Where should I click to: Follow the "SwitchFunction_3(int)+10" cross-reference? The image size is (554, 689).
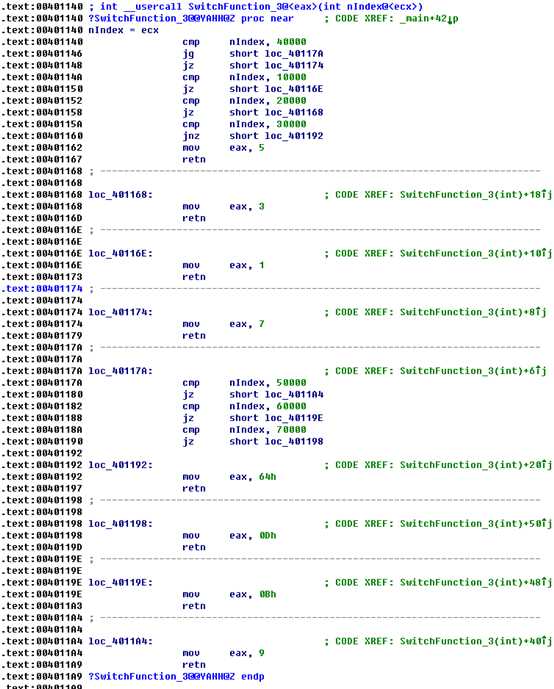click(475, 254)
